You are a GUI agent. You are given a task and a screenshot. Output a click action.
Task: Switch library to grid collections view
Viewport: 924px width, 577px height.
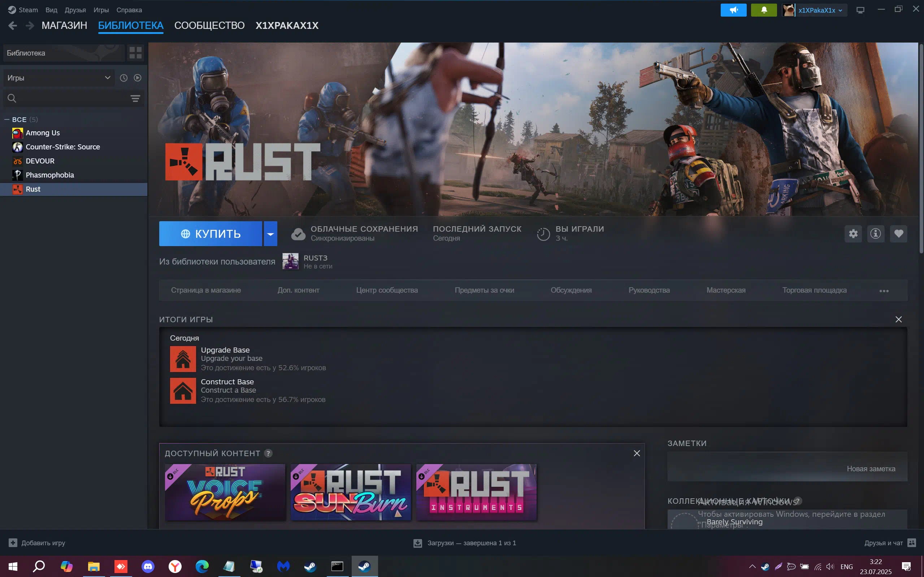tap(135, 53)
